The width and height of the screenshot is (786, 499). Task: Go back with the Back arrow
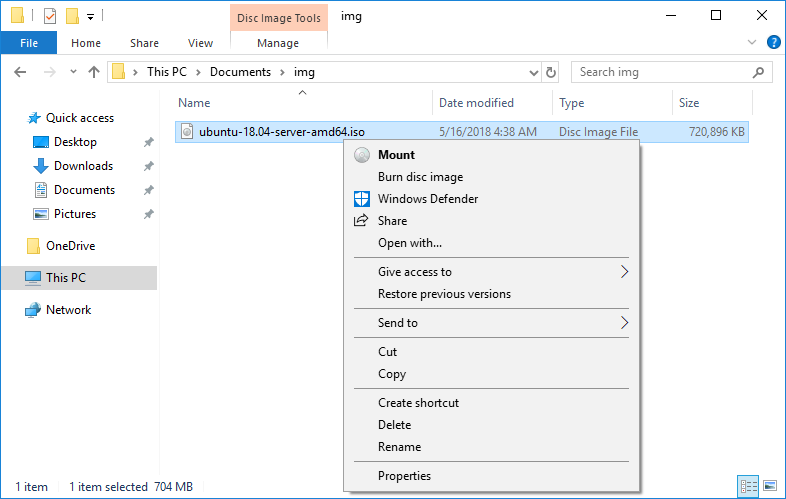(x=20, y=72)
